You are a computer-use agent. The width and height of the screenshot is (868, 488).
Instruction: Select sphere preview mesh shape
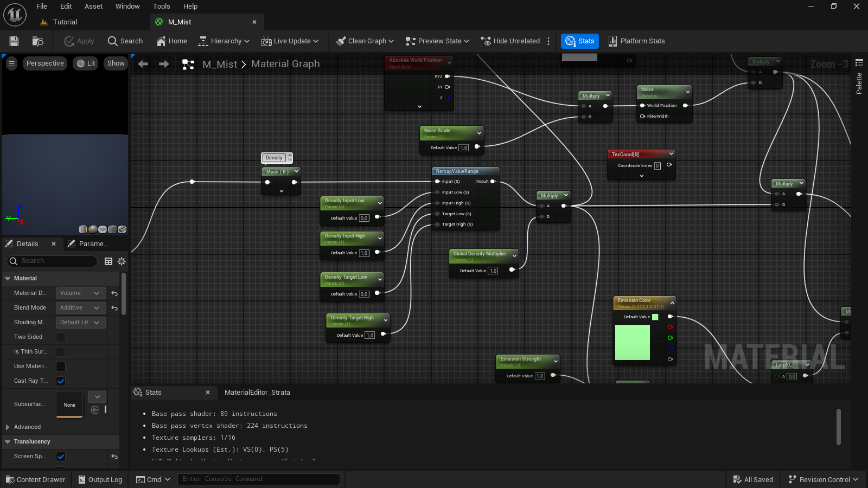(93, 229)
